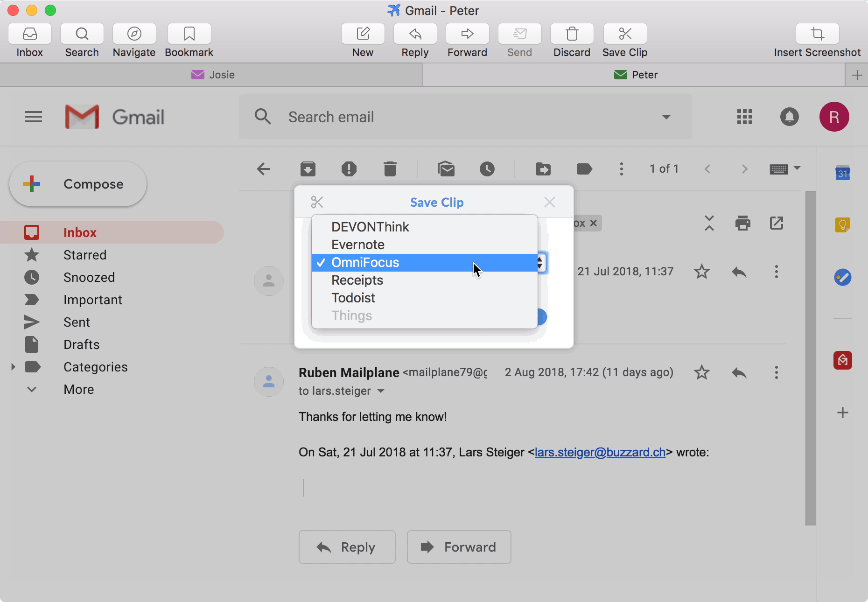This screenshot has height=602, width=868.
Task: Delete the conversation trash icon
Action: [x=390, y=169]
